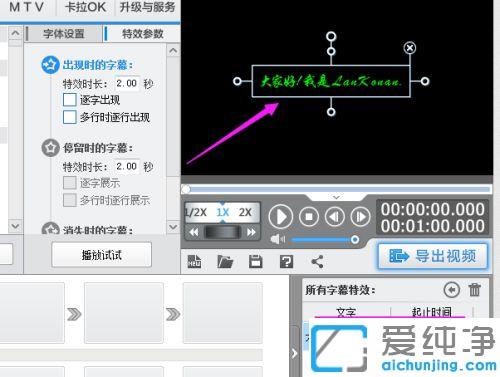Screen dimensions: 500x377
Task: Step back one frame
Action: click(x=335, y=217)
